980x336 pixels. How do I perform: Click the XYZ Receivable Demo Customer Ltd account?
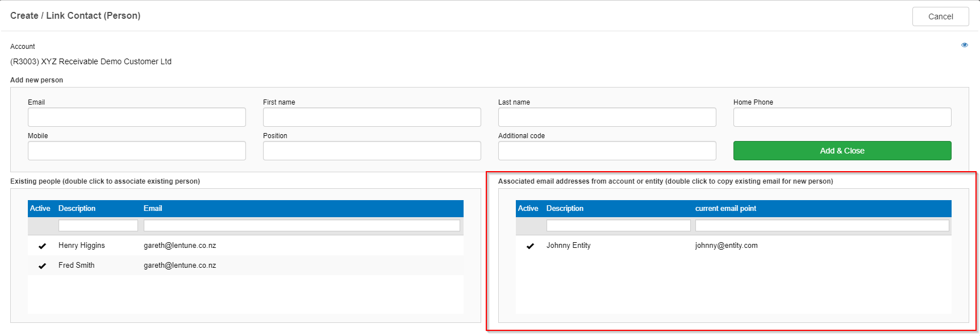pos(91,61)
